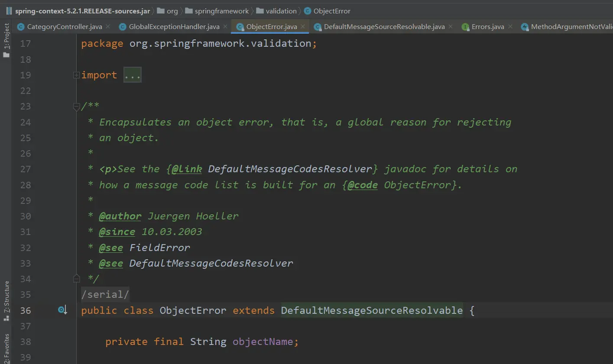The image size is (613, 364).
Task: Click the org folder icon in breadcrumb
Action: [161, 11]
